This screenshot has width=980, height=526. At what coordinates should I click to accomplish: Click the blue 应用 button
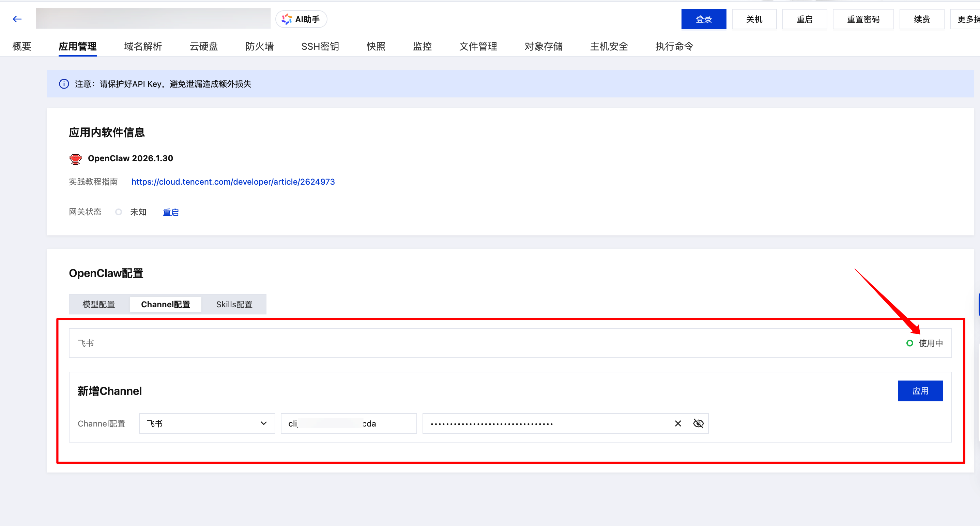[x=920, y=391]
